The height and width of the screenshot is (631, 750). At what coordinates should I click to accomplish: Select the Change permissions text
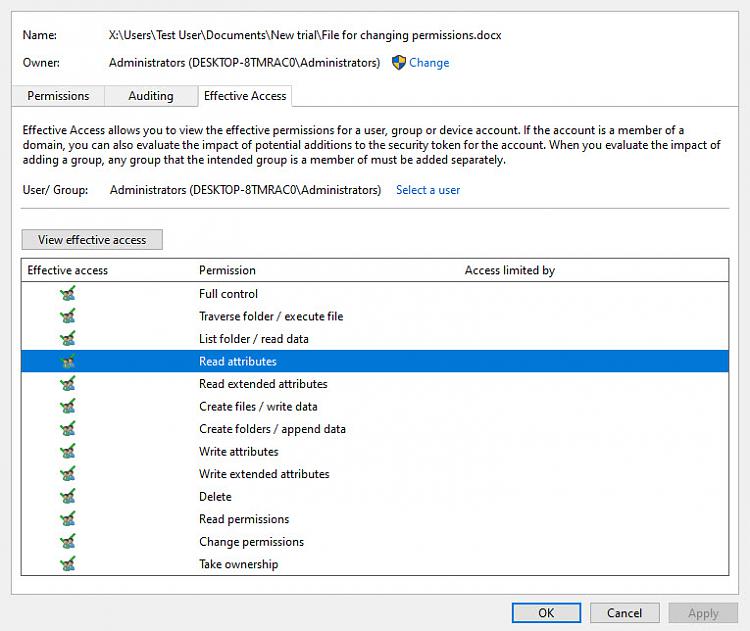[x=252, y=542]
